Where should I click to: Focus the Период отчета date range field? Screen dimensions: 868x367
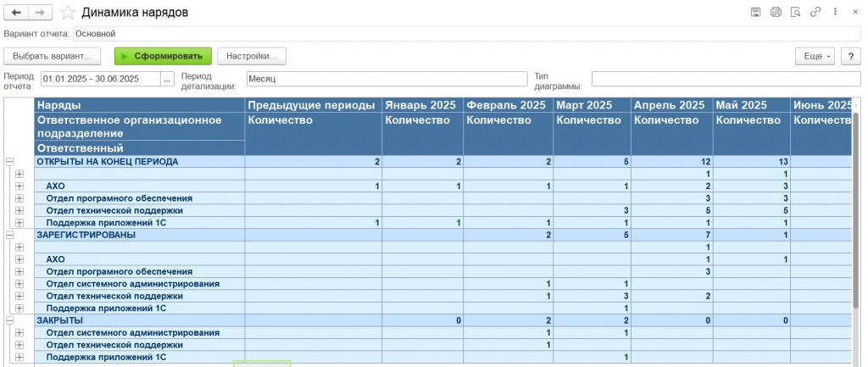(x=101, y=79)
